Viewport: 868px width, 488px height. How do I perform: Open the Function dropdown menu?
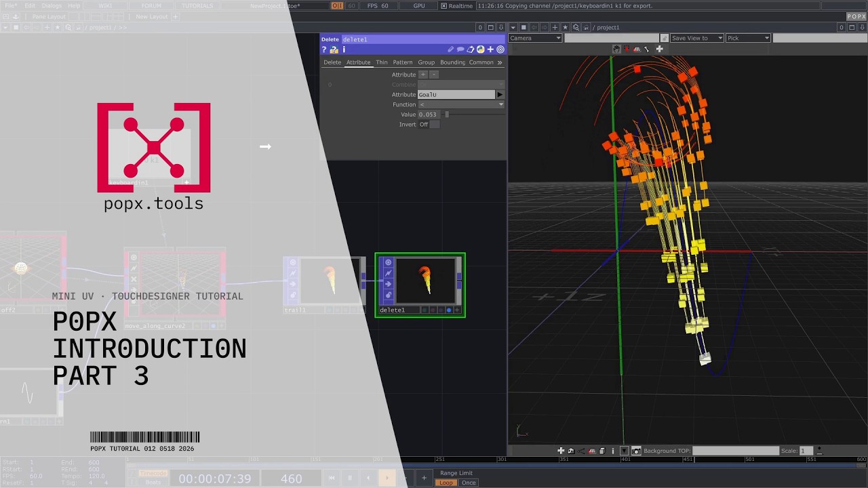point(461,104)
